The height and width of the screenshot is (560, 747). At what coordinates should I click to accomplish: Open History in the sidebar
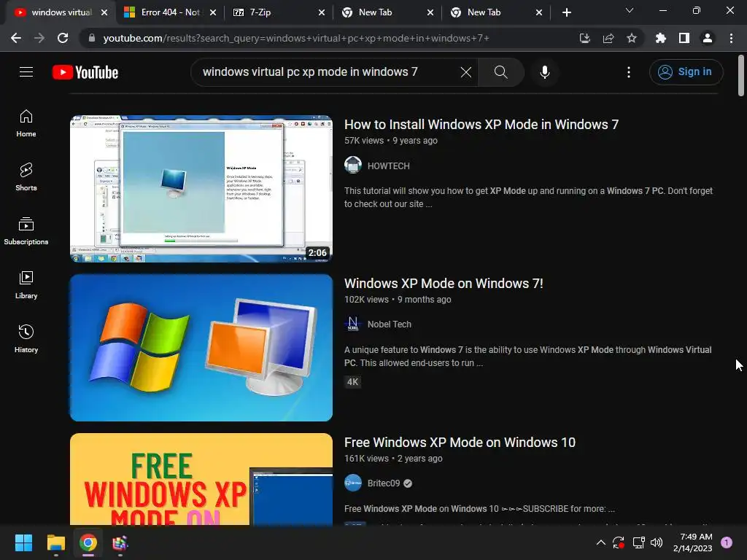pyautogui.click(x=26, y=338)
